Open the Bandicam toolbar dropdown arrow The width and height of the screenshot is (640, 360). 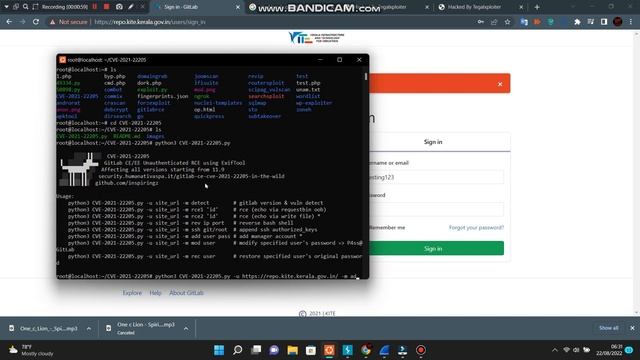[x=6, y=7]
